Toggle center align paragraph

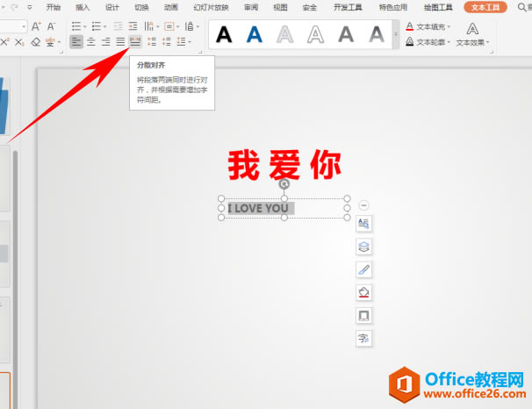coord(91,42)
